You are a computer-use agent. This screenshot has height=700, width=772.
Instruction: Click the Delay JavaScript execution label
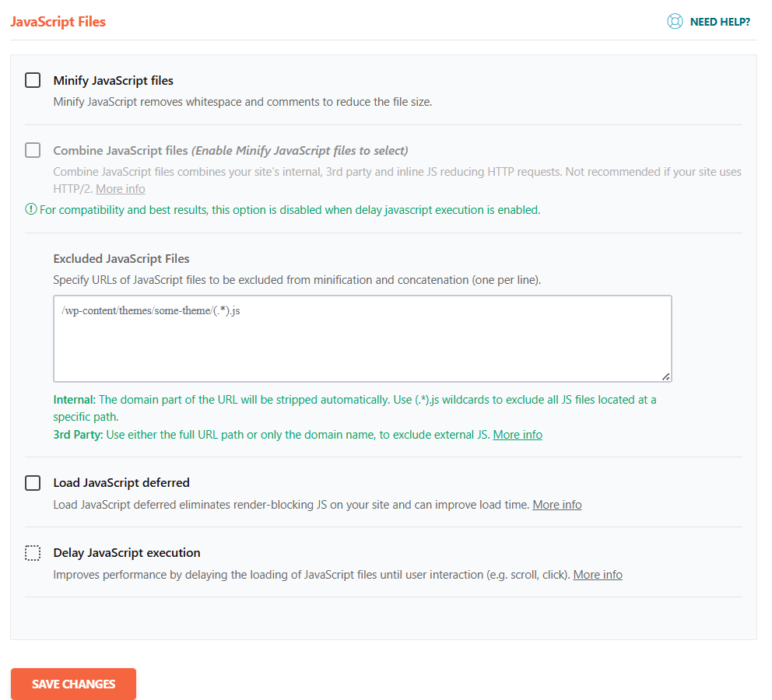point(127,553)
